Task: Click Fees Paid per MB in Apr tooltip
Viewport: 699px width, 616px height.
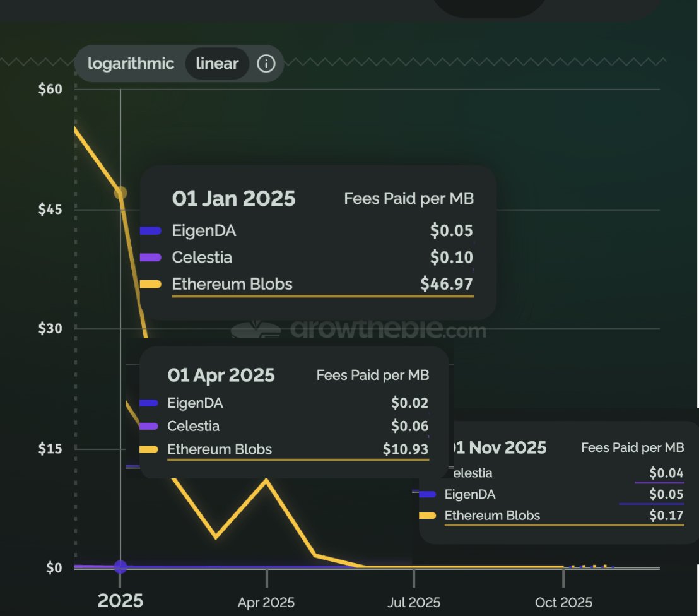Action: [x=373, y=375]
